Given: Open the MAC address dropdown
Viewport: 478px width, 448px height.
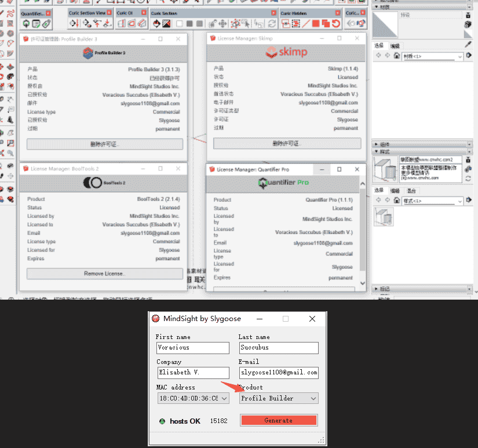Looking at the screenshot, I should [x=192, y=398].
